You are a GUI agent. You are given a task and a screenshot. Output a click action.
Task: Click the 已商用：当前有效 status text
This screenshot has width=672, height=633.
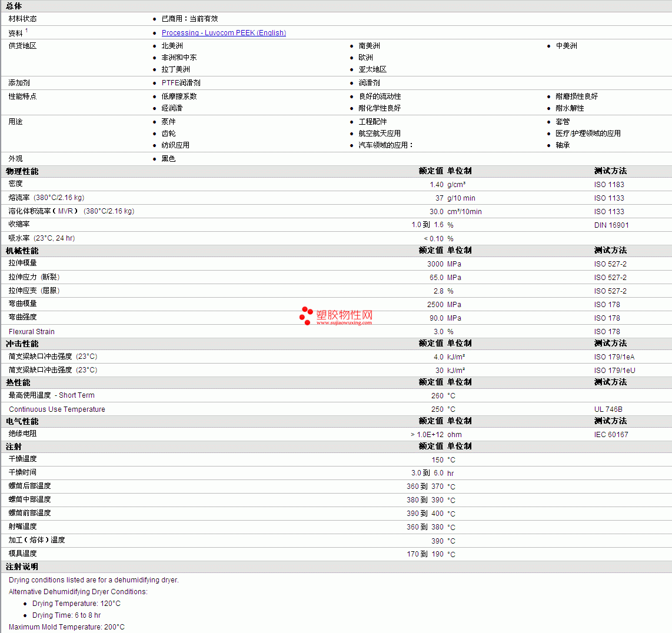(190, 19)
